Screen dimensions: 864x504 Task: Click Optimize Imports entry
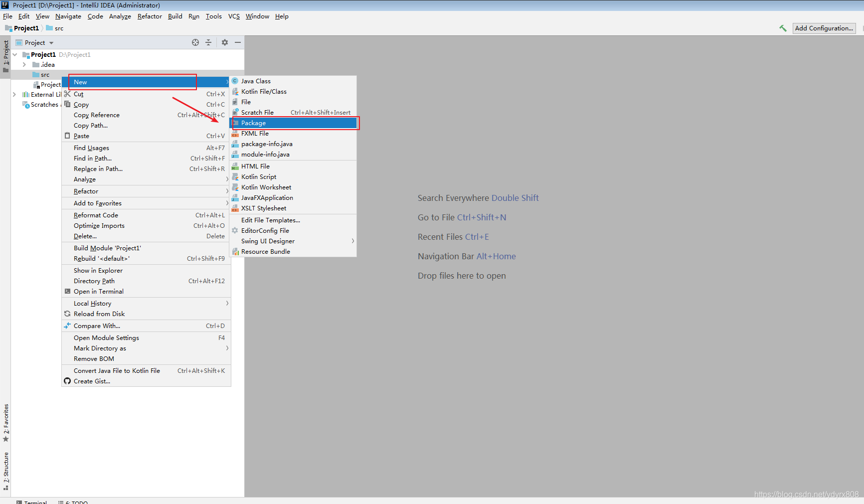pyautogui.click(x=146, y=225)
